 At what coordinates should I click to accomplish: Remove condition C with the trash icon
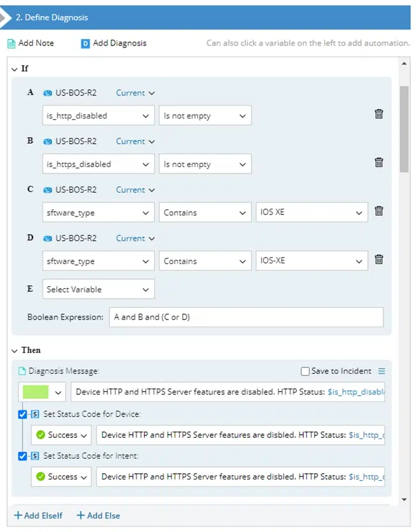point(379,211)
